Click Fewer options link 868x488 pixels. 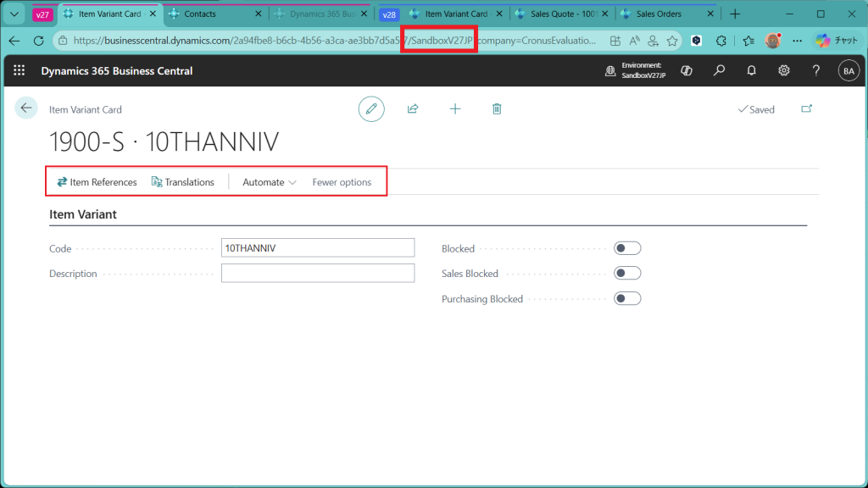342,182
